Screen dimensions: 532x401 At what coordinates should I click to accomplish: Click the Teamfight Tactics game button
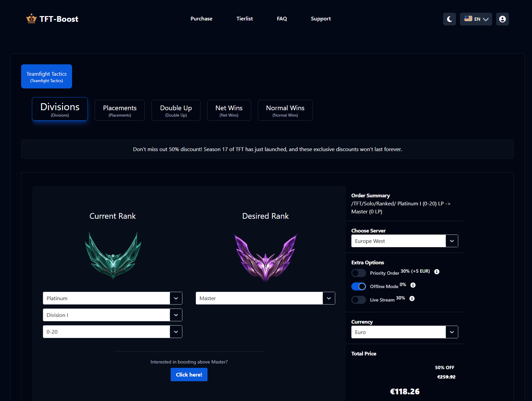pyautogui.click(x=47, y=76)
